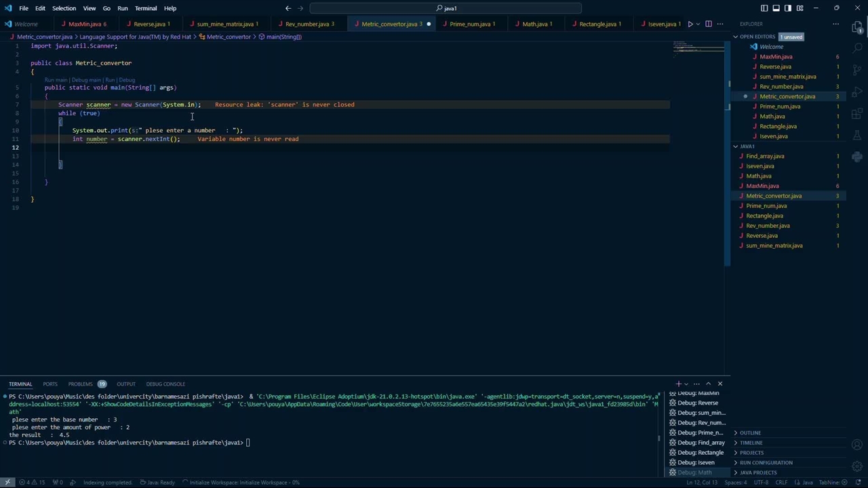Toggle the bottom panel visibility
Viewport: 868px width, 488px height.
pyautogui.click(x=776, y=8)
